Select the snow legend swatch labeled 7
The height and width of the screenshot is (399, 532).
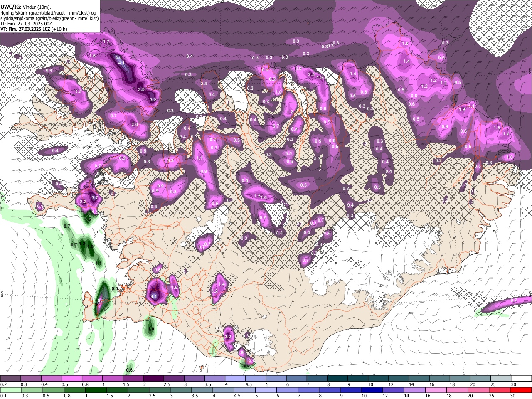point(317,379)
